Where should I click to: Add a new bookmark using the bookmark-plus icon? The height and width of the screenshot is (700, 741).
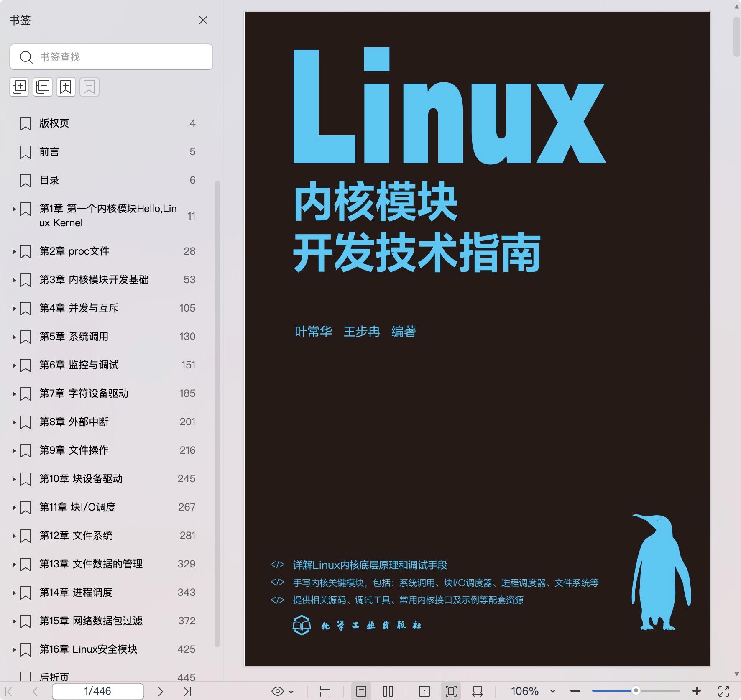(66, 87)
